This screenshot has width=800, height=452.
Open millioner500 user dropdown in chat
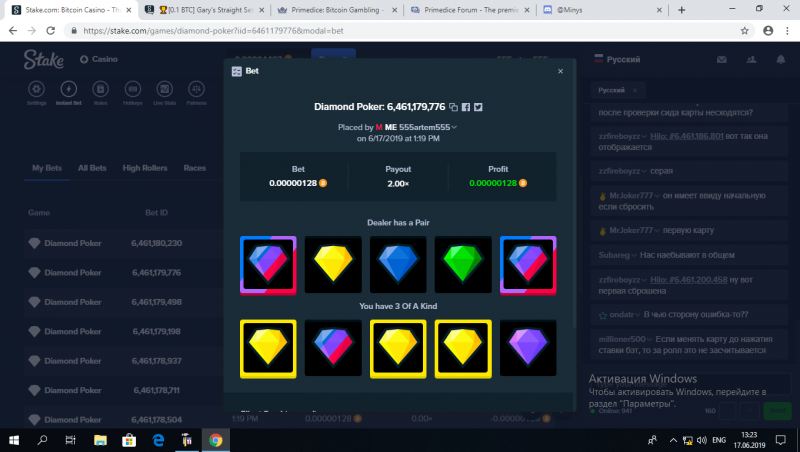pyautogui.click(x=626, y=339)
